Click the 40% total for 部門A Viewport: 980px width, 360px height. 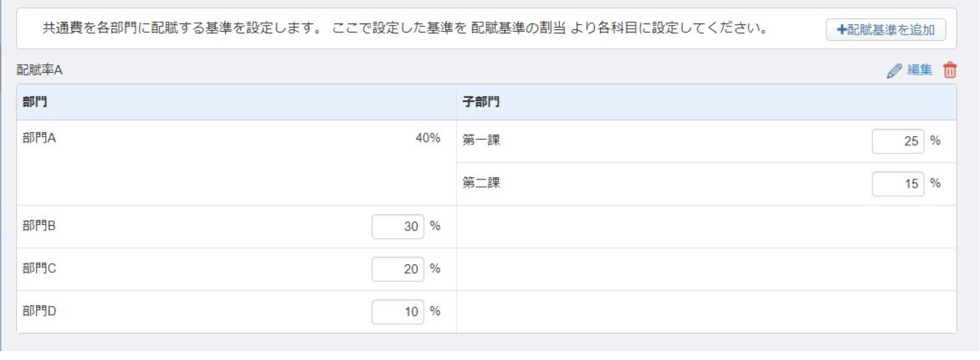[x=427, y=138]
